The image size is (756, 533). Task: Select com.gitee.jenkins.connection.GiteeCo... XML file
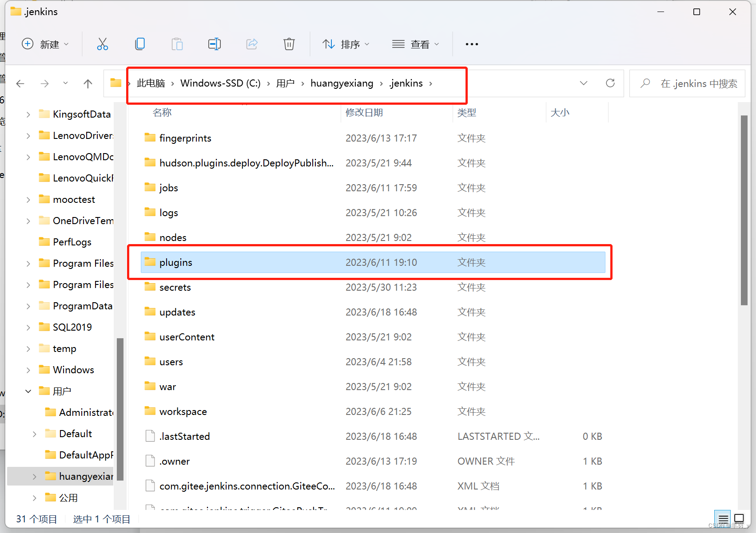pyautogui.click(x=373, y=486)
